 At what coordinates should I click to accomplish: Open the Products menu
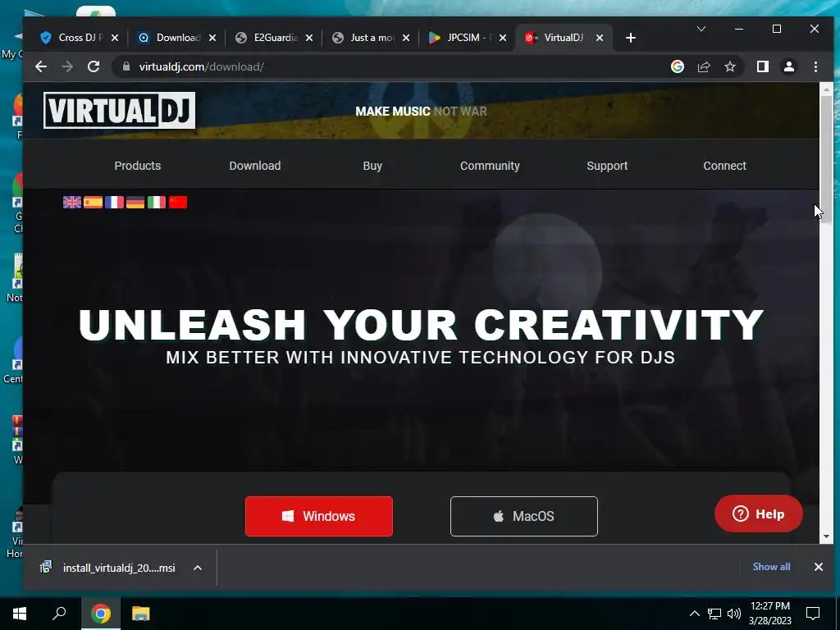tap(138, 166)
